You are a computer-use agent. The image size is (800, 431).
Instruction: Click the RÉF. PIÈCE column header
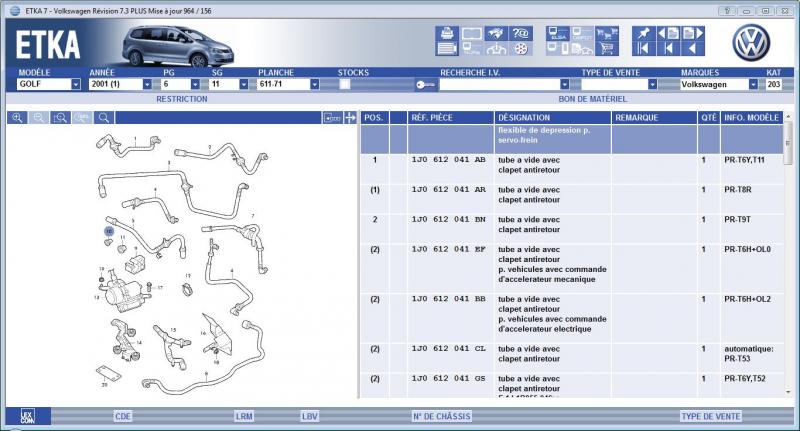(451, 118)
